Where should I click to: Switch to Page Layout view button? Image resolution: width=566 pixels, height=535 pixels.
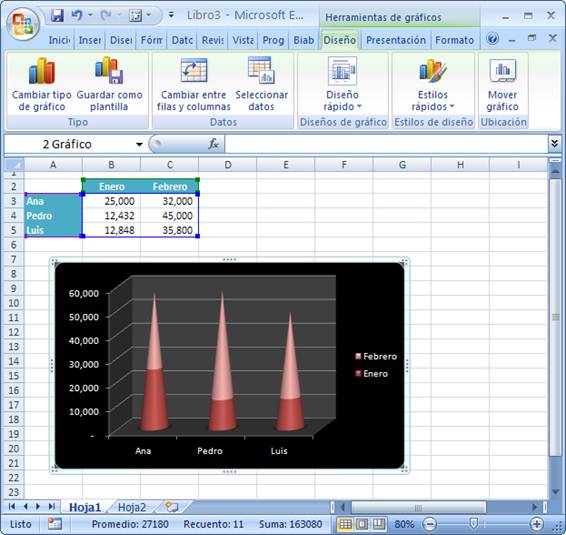(362, 524)
